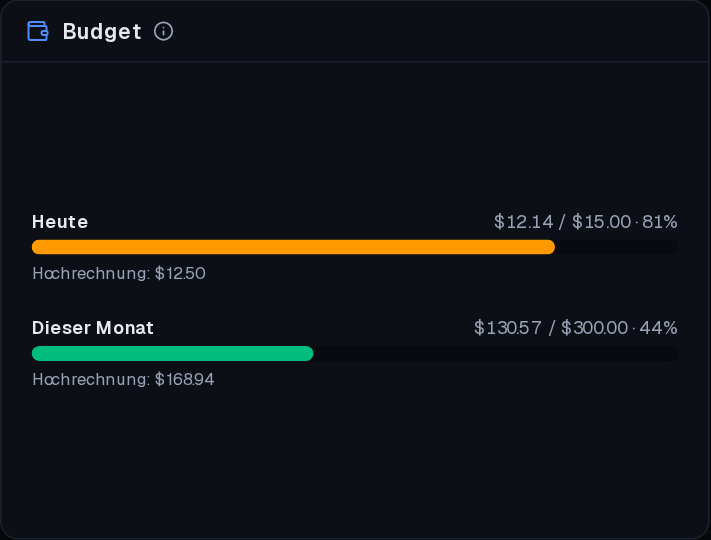The height and width of the screenshot is (540, 711).
Task: Open the info icon next to Budget
Action: click(163, 31)
